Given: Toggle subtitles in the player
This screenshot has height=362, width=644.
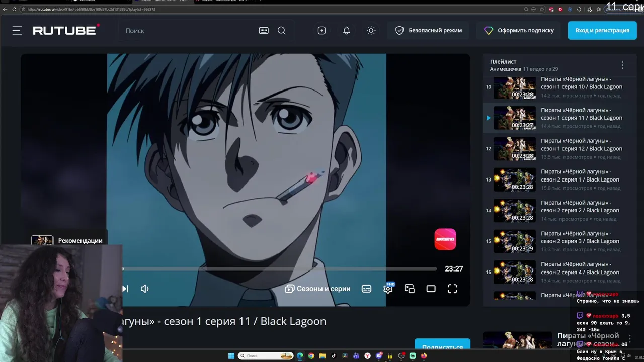Looking at the screenshot, I should click(367, 289).
